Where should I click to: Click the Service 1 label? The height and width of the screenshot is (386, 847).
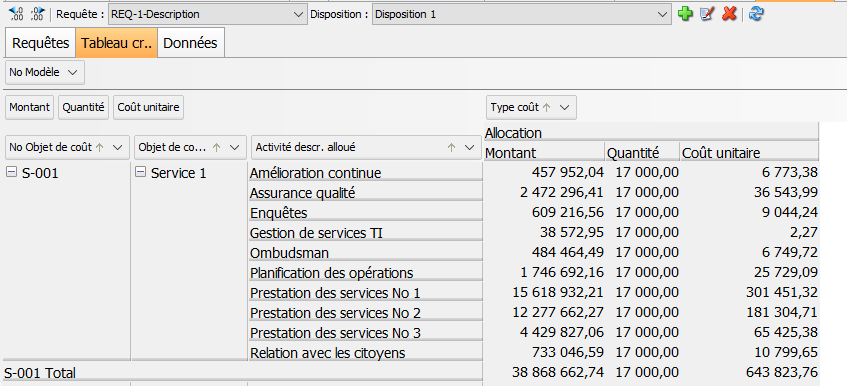(x=178, y=173)
